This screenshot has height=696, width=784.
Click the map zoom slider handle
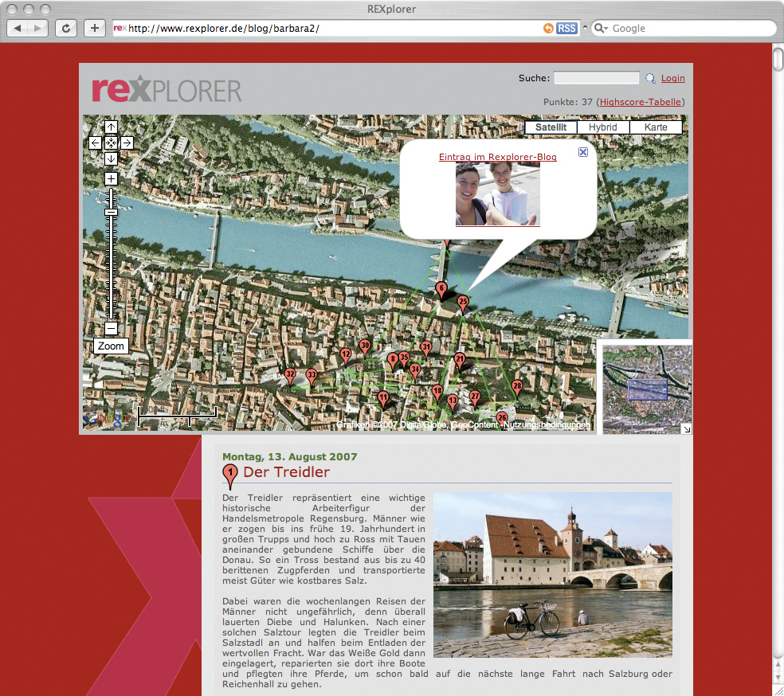(111, 213)
